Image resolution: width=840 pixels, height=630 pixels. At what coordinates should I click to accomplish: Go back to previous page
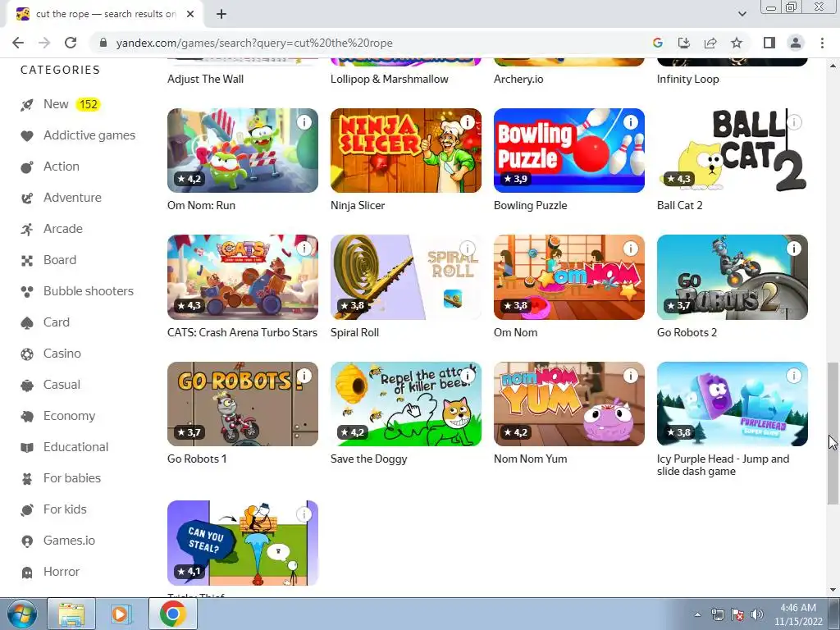point(18,43)
